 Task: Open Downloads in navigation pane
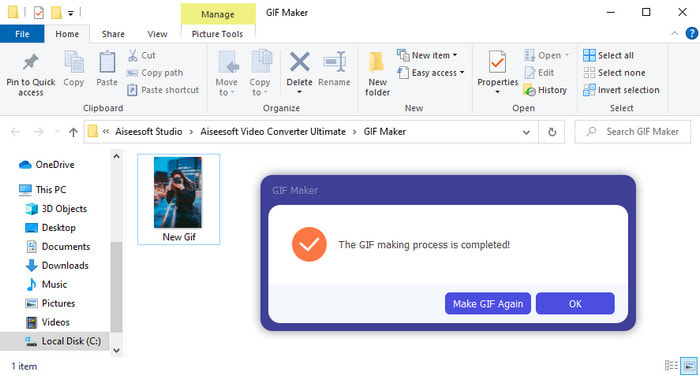tap(57, 265)
